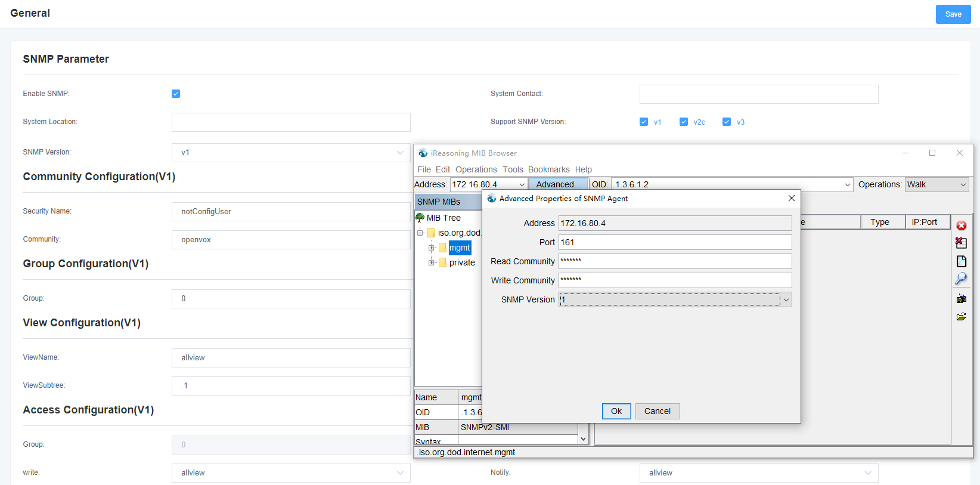Click the mgmt folder icon
980x485 pixels.
443,248
